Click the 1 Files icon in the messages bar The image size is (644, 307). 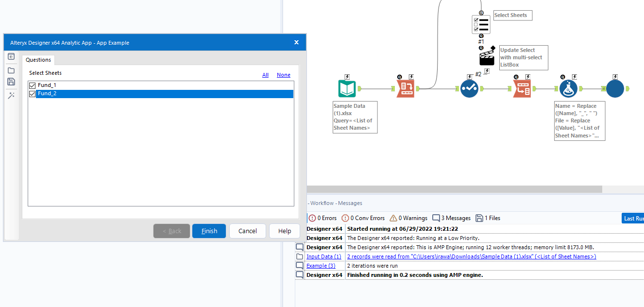pyautogui.click(x=488, y=218)
